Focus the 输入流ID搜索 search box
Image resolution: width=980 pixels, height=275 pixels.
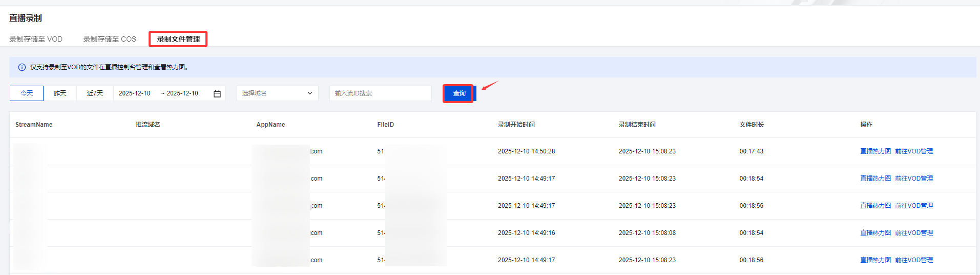tap(381, 93)
